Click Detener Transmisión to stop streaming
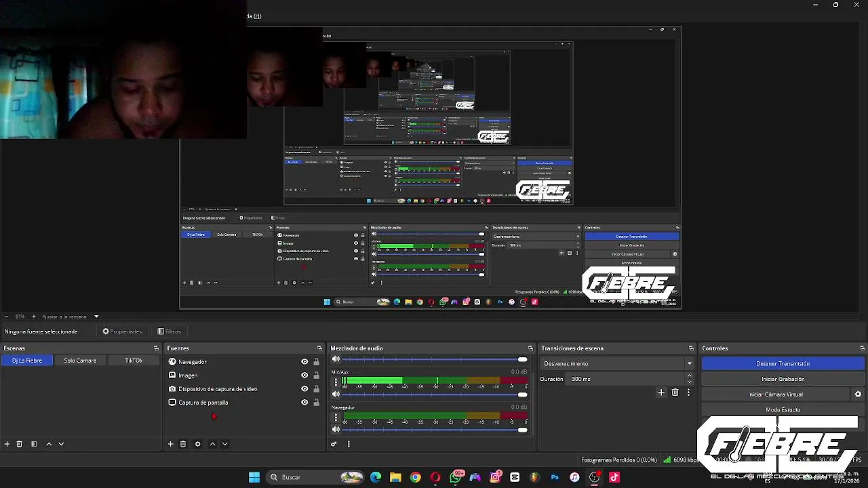868x488 pixels. [x=783, y=364]
